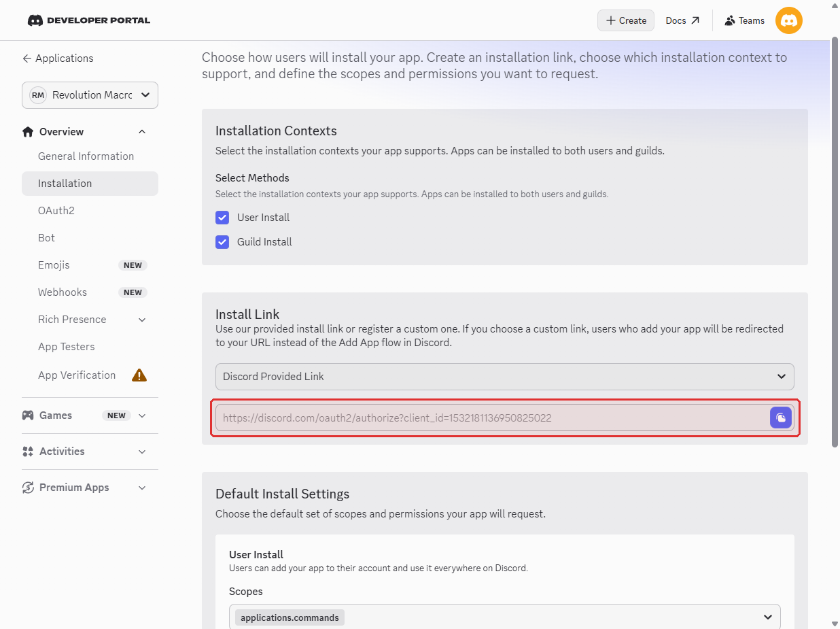Click the RM application avatar icon
The image size is (840, 629).
tap(38, 95)
